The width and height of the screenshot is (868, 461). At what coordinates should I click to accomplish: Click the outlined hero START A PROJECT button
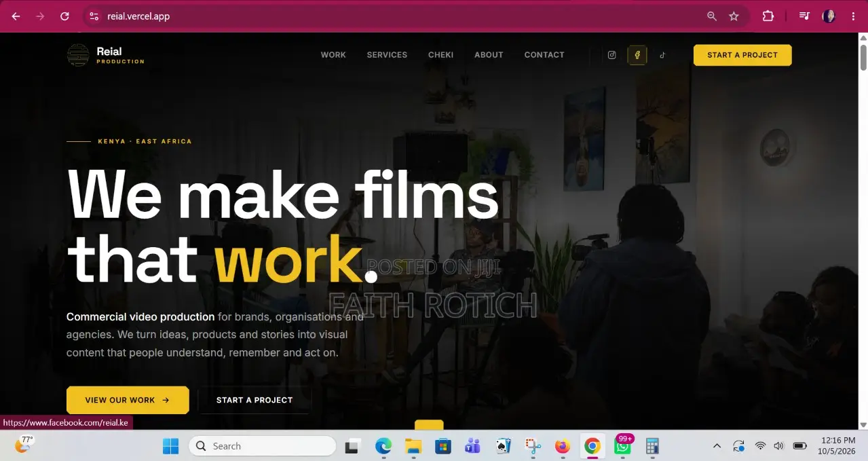(x=254, y=400)
